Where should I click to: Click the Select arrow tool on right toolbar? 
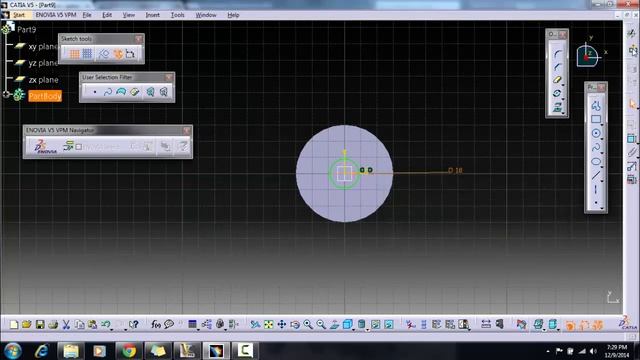pos(633,104)
